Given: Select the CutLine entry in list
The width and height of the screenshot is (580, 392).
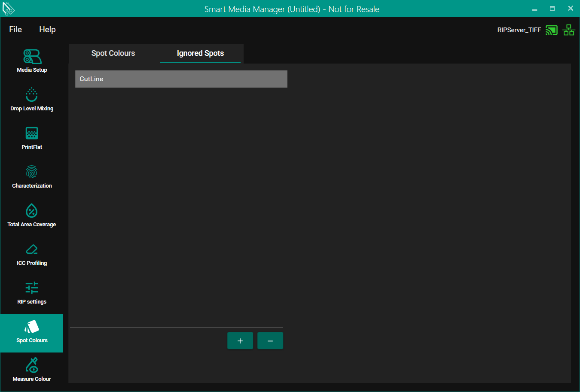Looking at the screenshot, I should point(181,79).
